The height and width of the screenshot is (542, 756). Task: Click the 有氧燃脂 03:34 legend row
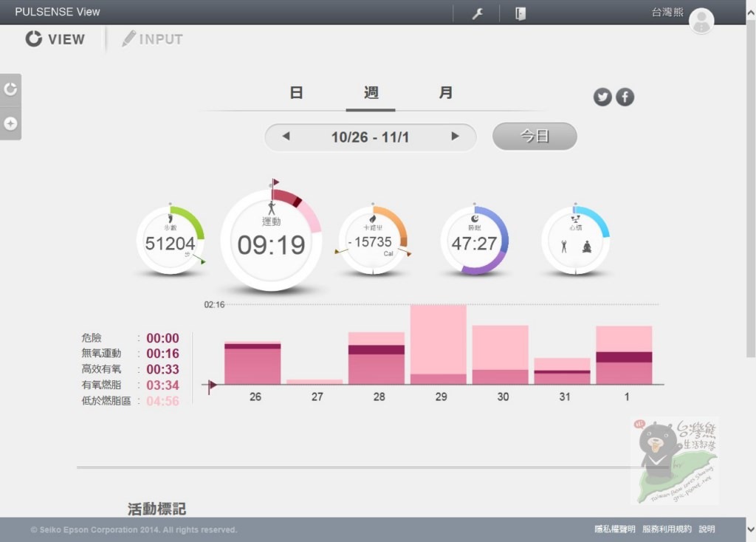[131, 385]
